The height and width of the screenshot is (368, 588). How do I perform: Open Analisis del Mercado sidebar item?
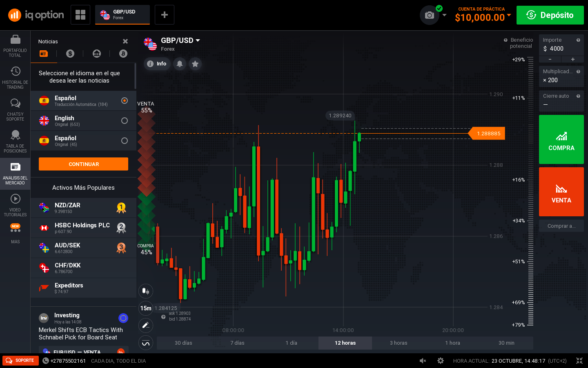tap(15, 174)
